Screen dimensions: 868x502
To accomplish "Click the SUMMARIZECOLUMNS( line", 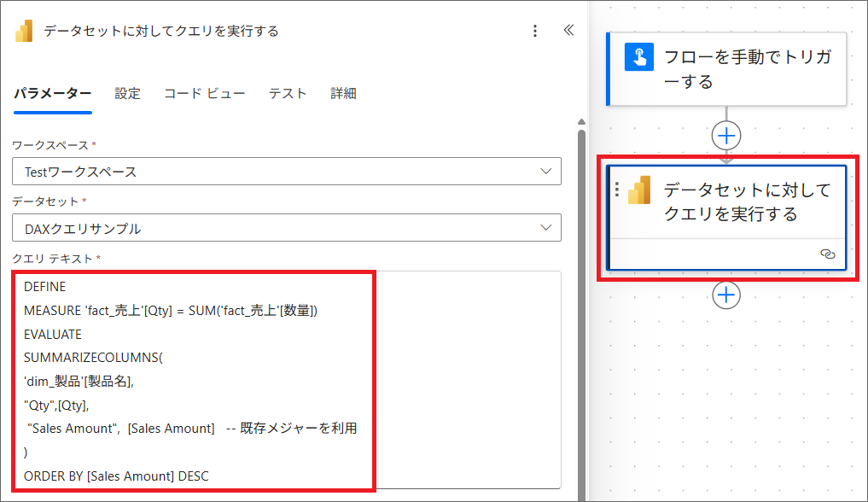I will coord(93,358).
